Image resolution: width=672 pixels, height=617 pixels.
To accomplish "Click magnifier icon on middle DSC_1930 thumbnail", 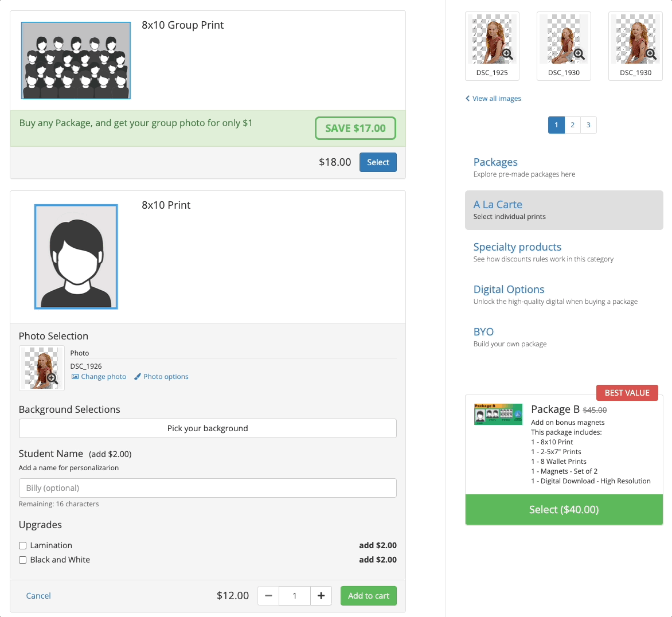I will [579, 54].
